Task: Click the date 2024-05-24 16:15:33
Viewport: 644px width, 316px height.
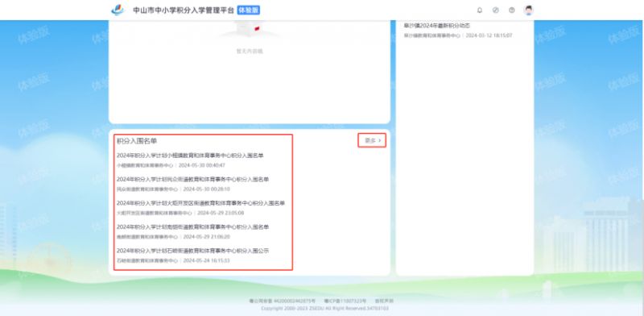Action: pyautogui.click(x=206, y=261)
